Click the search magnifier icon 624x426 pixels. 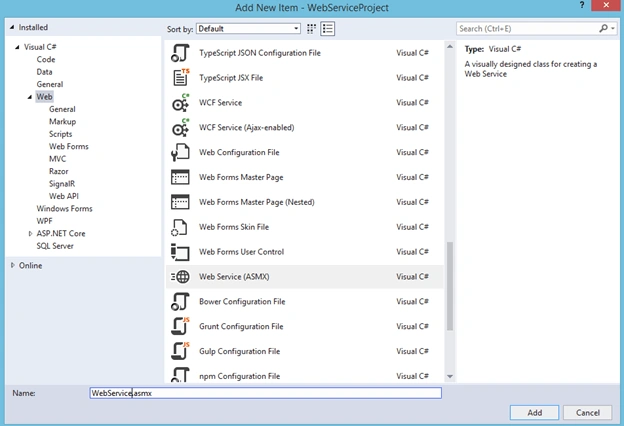click(603, 28)
